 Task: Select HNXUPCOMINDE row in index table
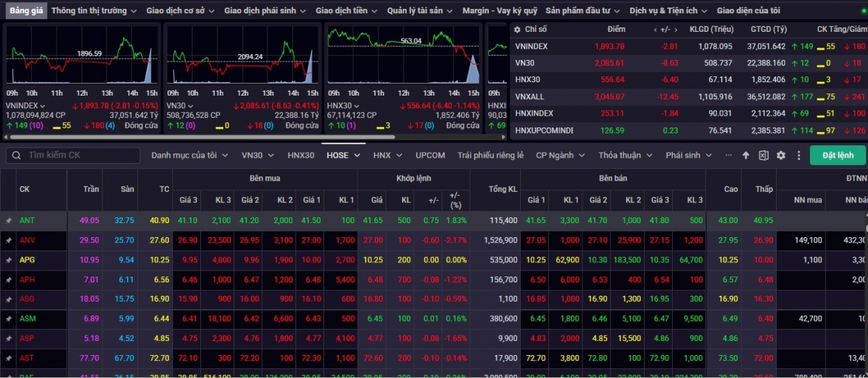(x=688, y=130)
